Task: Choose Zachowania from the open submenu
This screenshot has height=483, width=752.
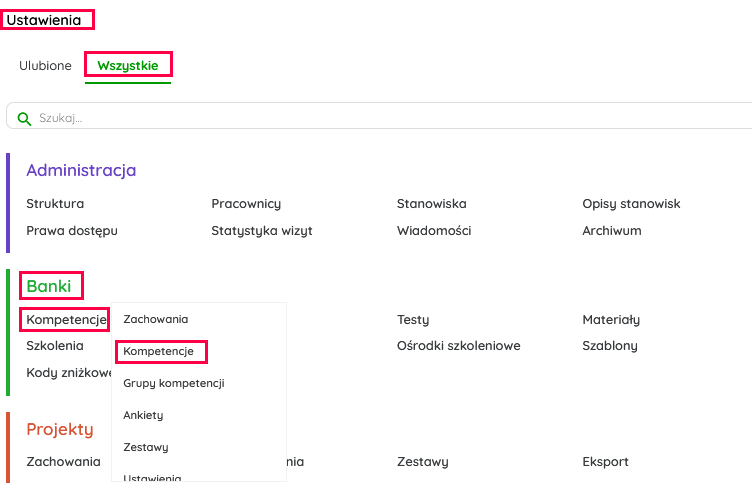Action: (x=156, y=319)
